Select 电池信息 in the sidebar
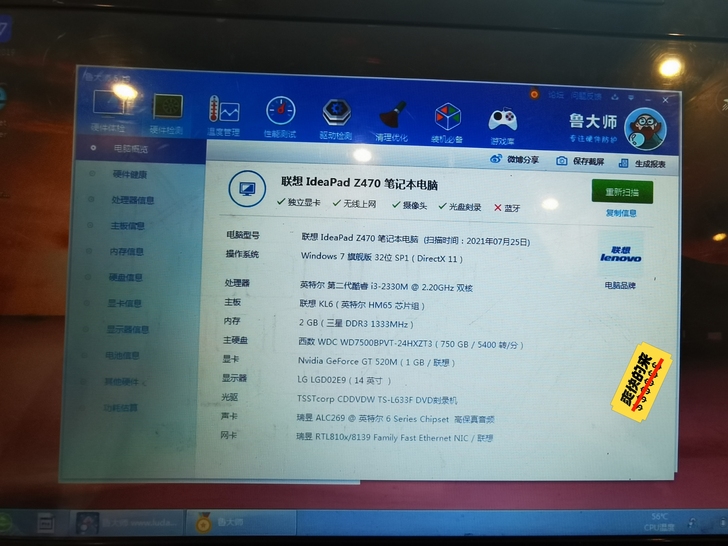Screen dimensions: 728x546 (x=122, y=356)
